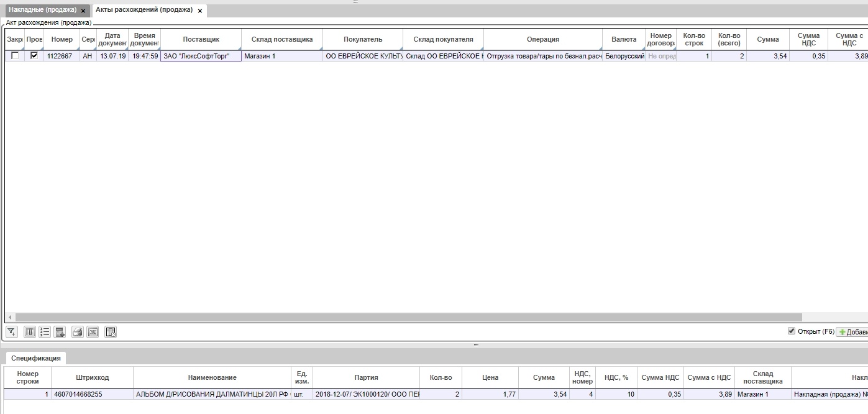Toggle the Проведен checkbox in first row
Viewport: 868px width, 414px height.
point(34,56)
